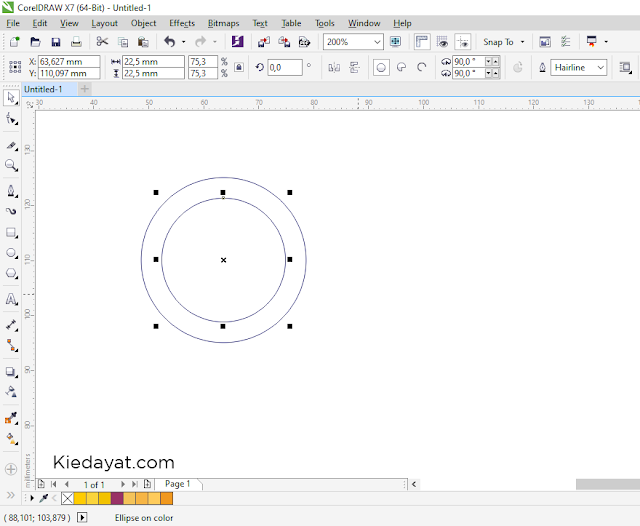Select the Drop Shadow tool
This screenshot has width=640, height=526.
(x=11, y=372)
